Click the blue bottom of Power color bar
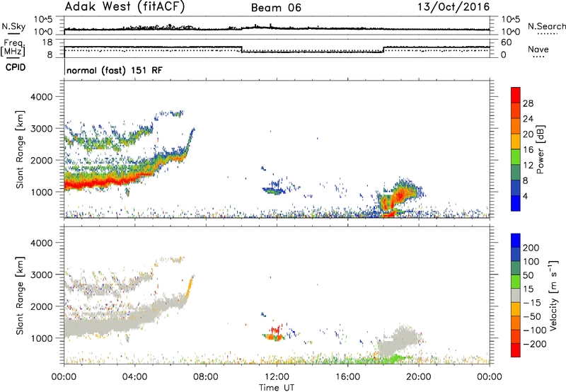The image size is (566, 392). (516, 204)
